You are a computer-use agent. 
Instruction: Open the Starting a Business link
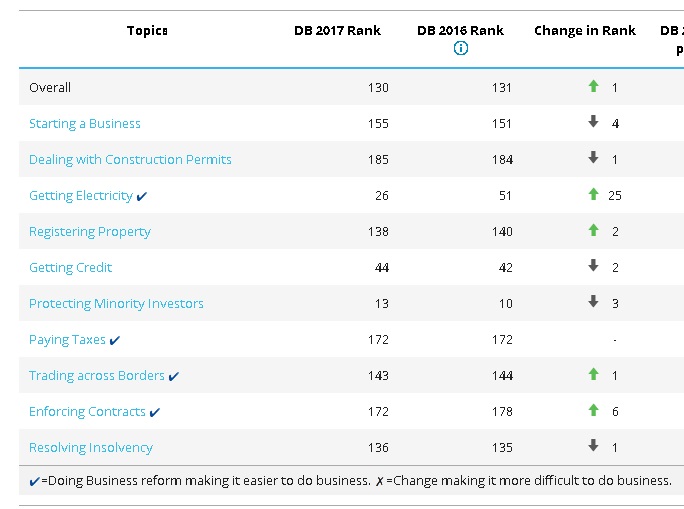click(x=85, y=124)
